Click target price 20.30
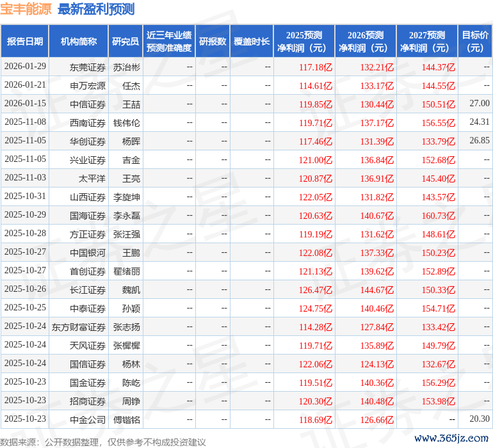Viewport: 493px width, 448px height. click(480, 419)
